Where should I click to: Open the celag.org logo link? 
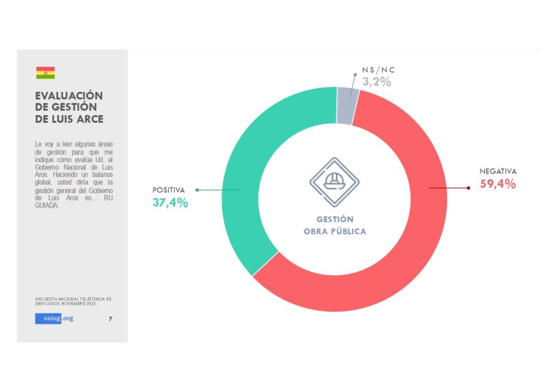(54, 318)
